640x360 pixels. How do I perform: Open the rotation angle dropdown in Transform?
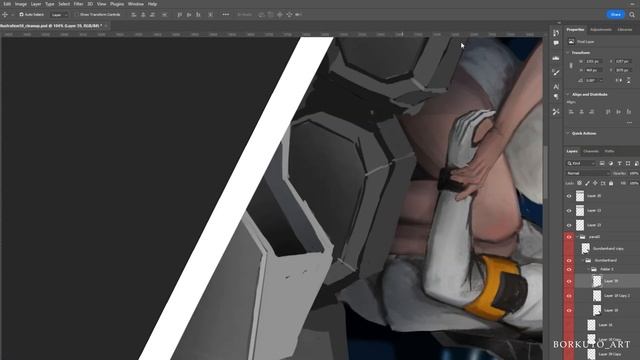[x=601, y=80]
